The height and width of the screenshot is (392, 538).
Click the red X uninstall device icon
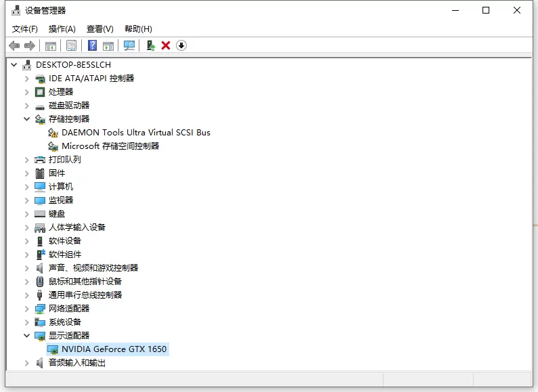(x=166, y=45)
